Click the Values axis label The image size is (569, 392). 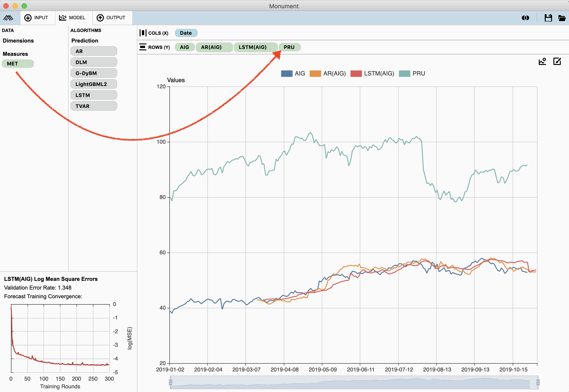[176, 80]
